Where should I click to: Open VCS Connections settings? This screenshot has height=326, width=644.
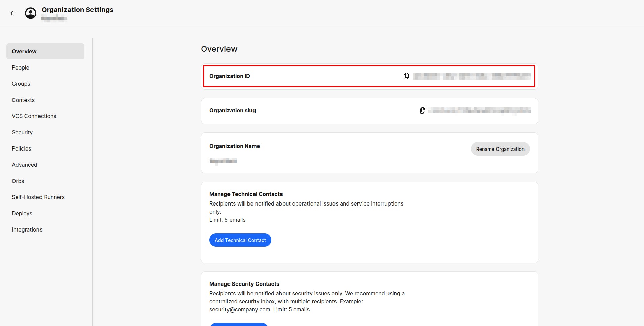pyautogui.click(x=34, y=116)
